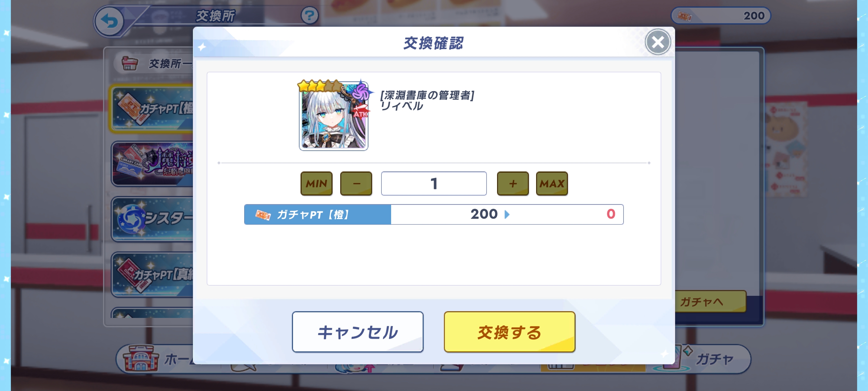Click the quantity field showing 1
868x391 pixels.
point(434,183)
